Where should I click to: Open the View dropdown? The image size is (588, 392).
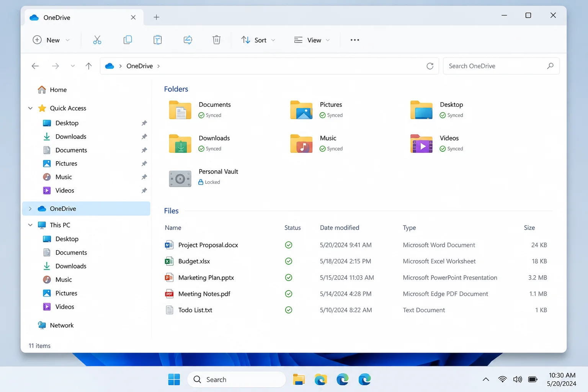[312, 40]
